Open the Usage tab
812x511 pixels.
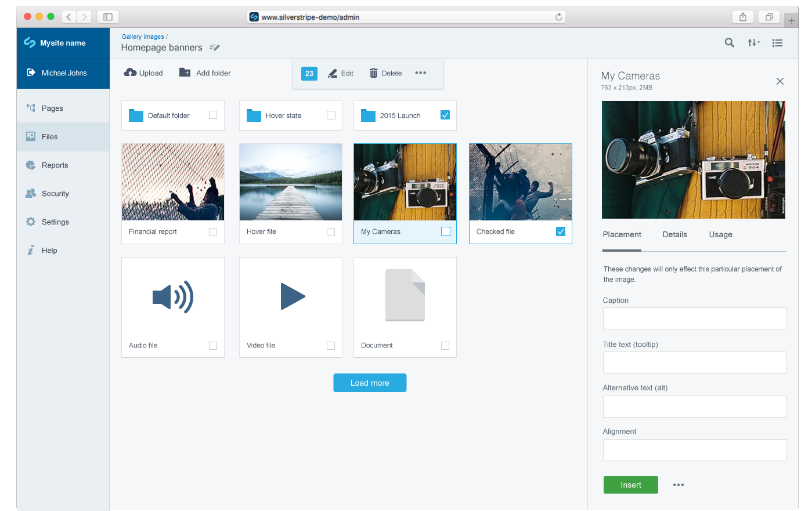[720, 234]
